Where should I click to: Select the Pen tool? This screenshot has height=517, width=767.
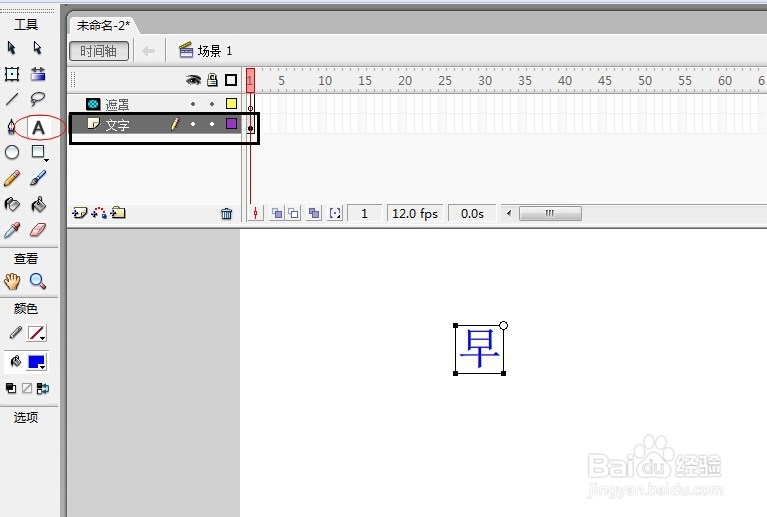[11, 126]
